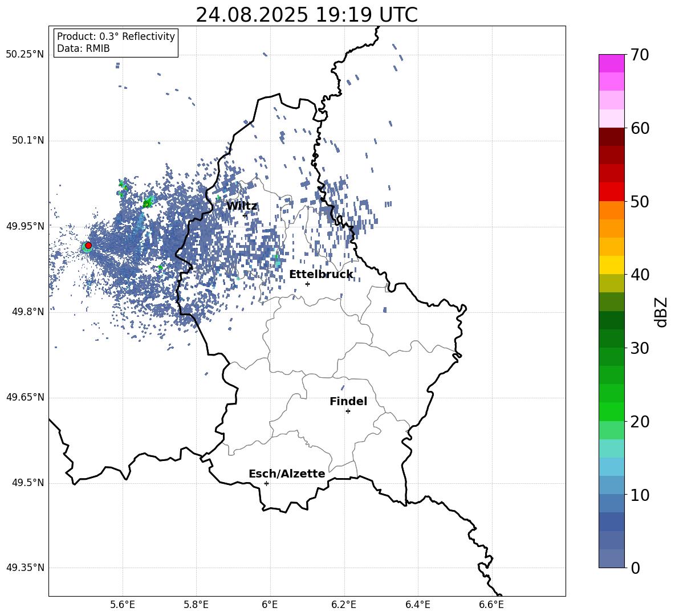The height and width of the screenshot is (616, 675).
Task: Click the dBZ colorbar label
Action: tap(662, 312)
